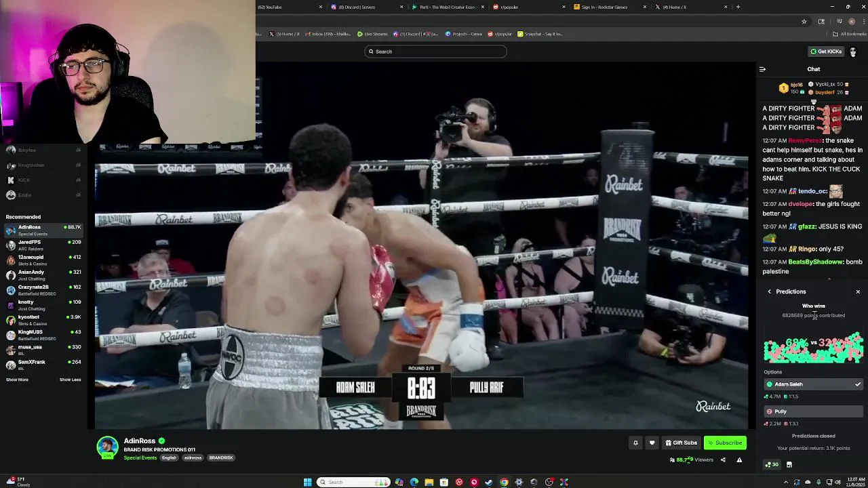Viewport: 868px width, 488px height.
Task: Click the English language tag
Action: pos(169,457)
